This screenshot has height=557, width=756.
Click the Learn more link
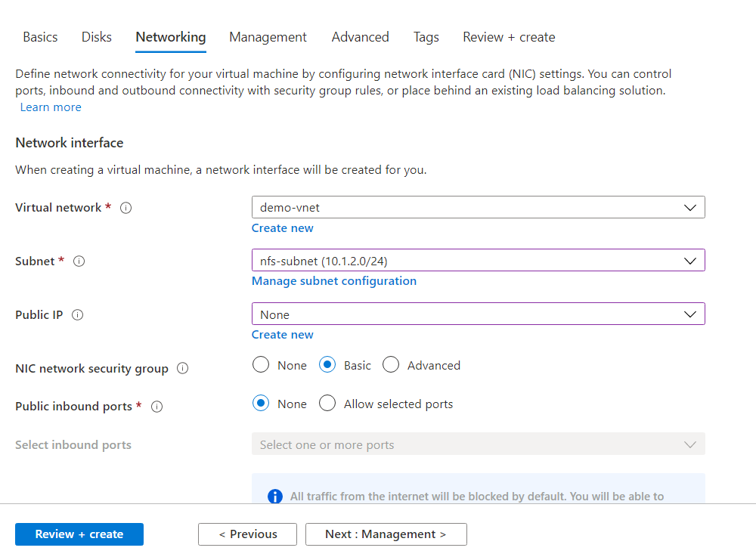point(51,107)
